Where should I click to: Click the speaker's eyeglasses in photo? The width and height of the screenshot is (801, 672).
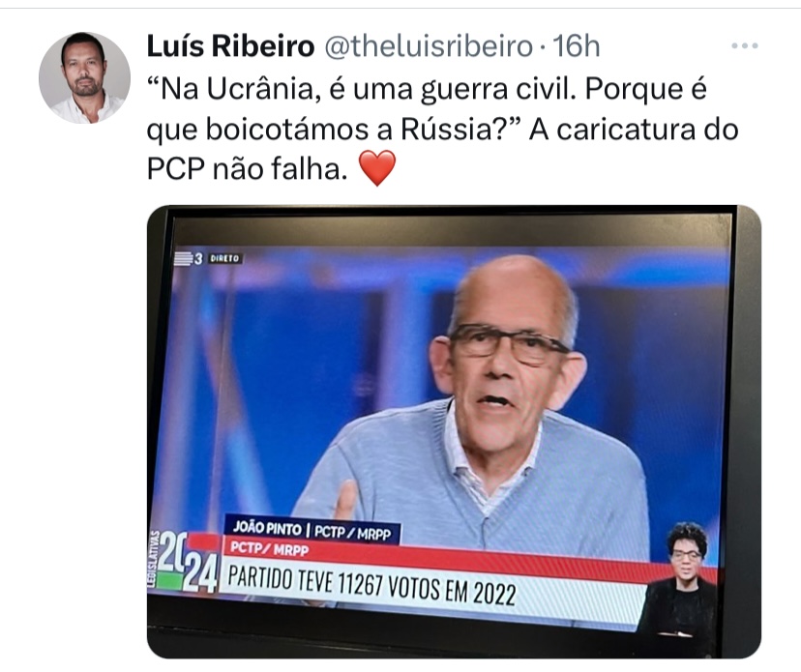click(507, 343)
